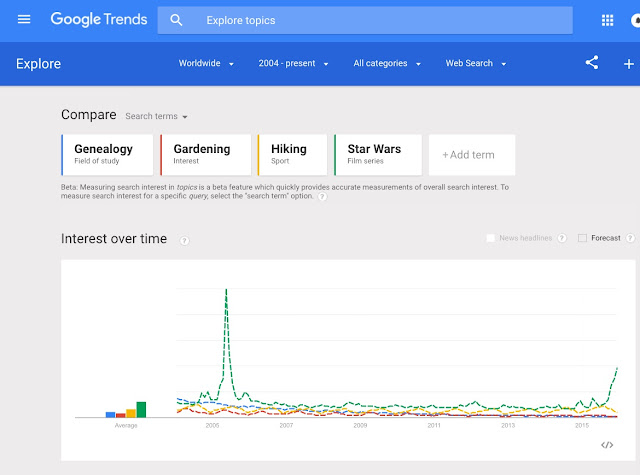The height and width of the screenshot is (475, 640).
Task: Click the green Star Wars average bar
Action: (141, 410)
